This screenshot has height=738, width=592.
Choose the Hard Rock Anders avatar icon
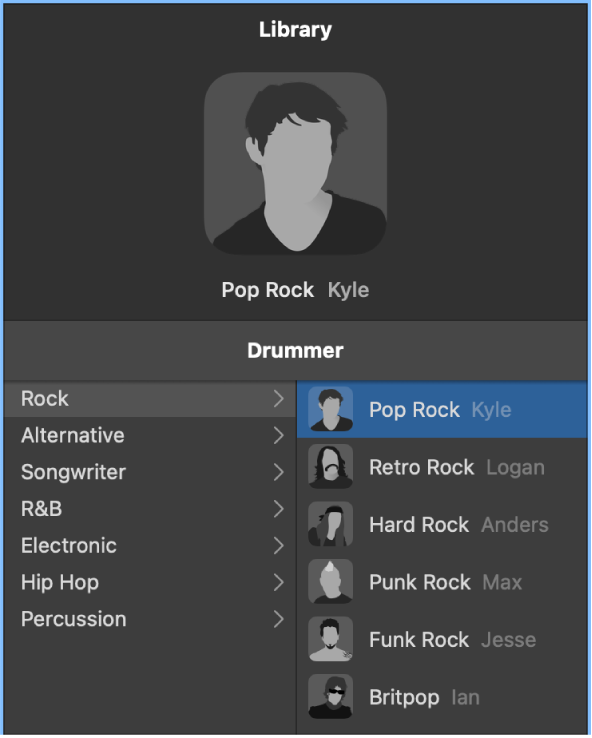pyautogui.click(x=330, y=524)
